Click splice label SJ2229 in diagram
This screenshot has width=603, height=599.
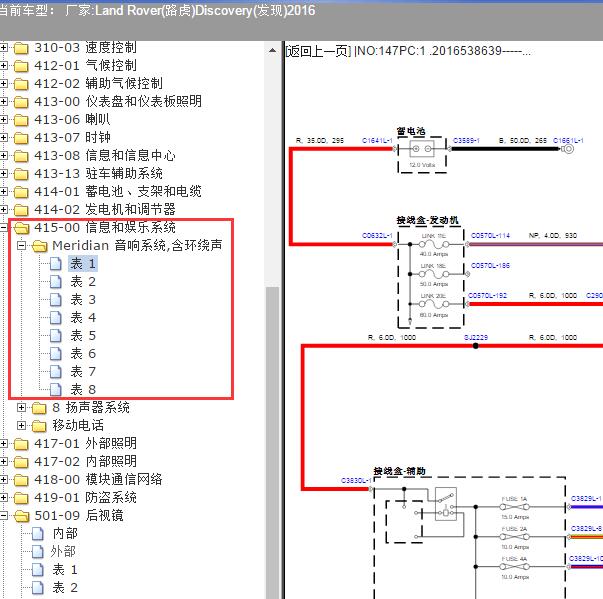(476, 338)
